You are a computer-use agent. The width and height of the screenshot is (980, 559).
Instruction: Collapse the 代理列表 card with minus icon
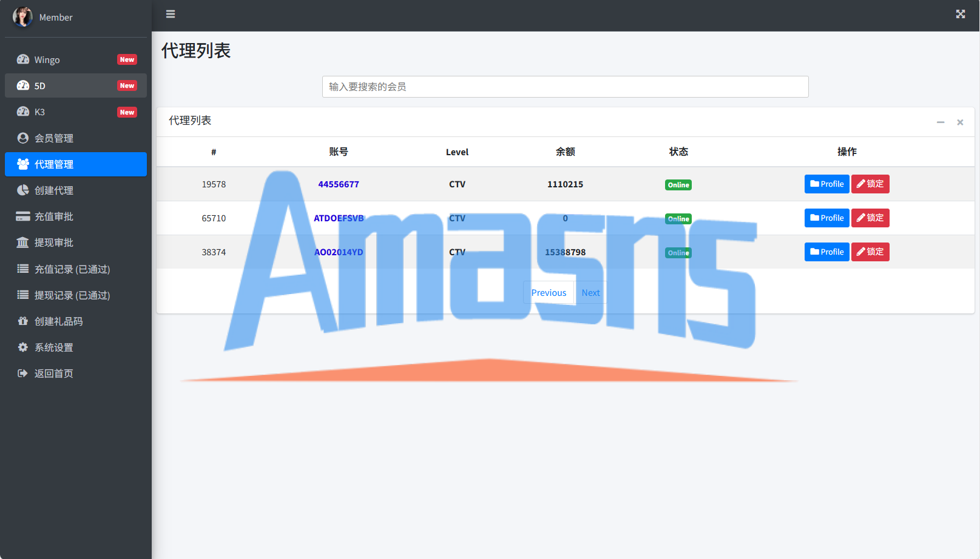pos(941,122)
